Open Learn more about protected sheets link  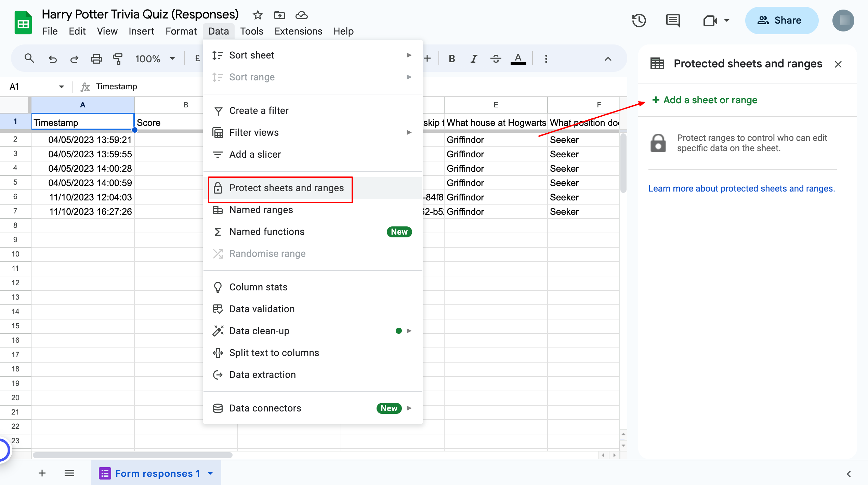tap(741, 188)
